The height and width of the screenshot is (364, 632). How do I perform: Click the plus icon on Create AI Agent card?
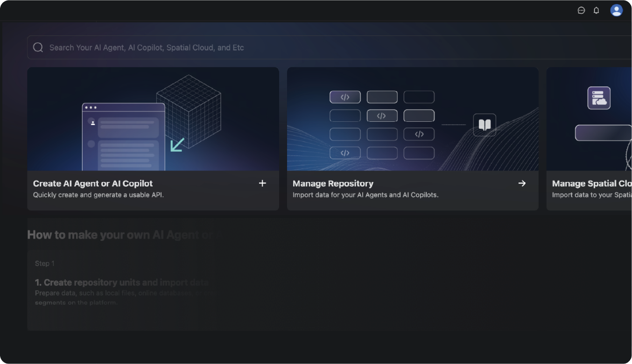click(x=262, y=183)
